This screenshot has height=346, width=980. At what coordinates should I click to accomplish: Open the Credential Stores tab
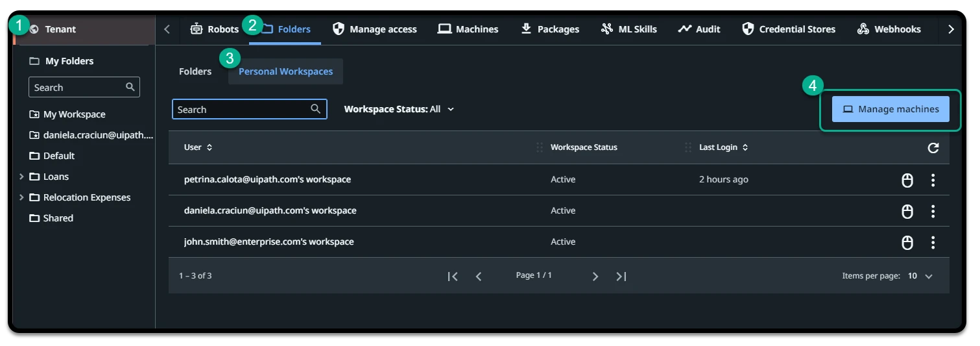click(x=789, y=29)
